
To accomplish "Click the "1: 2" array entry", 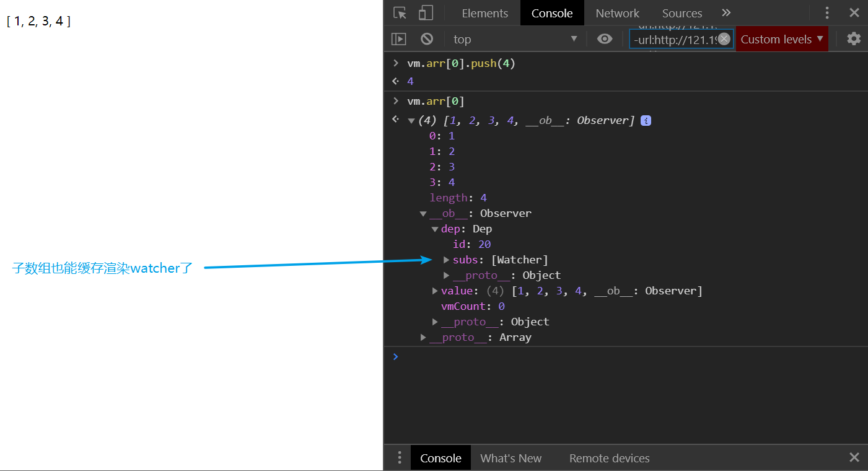I will click(442, 151).
